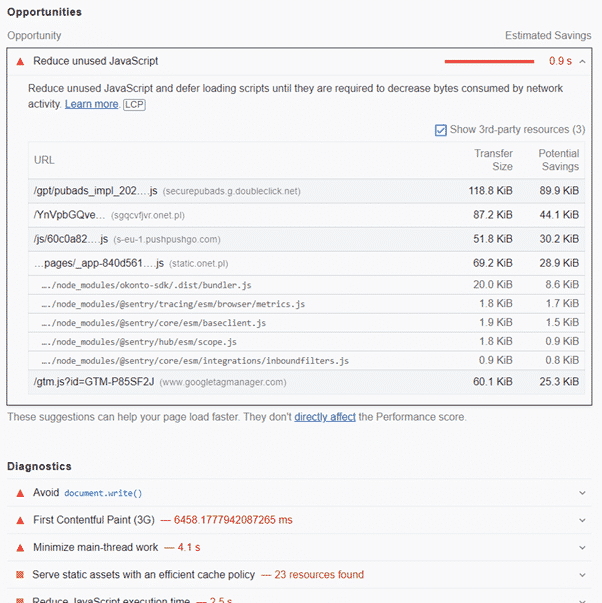Screen dimensions: 602x603
Task: Expand Serve static assets cache policy chevron
Action: click(x=582, y=575)
